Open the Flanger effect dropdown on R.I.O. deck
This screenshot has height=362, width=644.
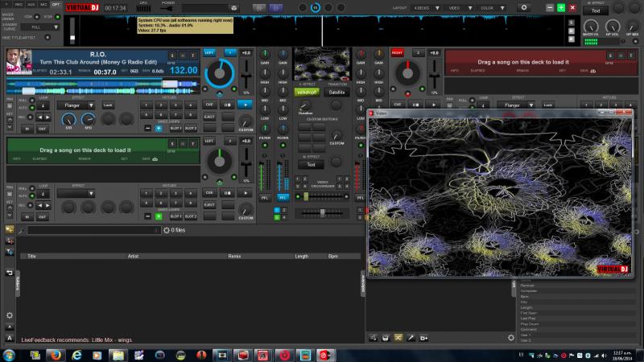click(x=91, y=105)
